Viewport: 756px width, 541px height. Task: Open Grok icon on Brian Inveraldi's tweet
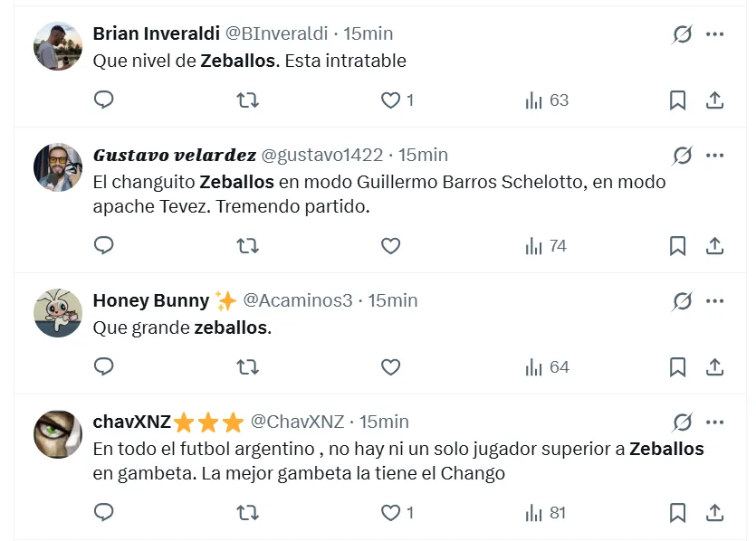pos(682,34)
